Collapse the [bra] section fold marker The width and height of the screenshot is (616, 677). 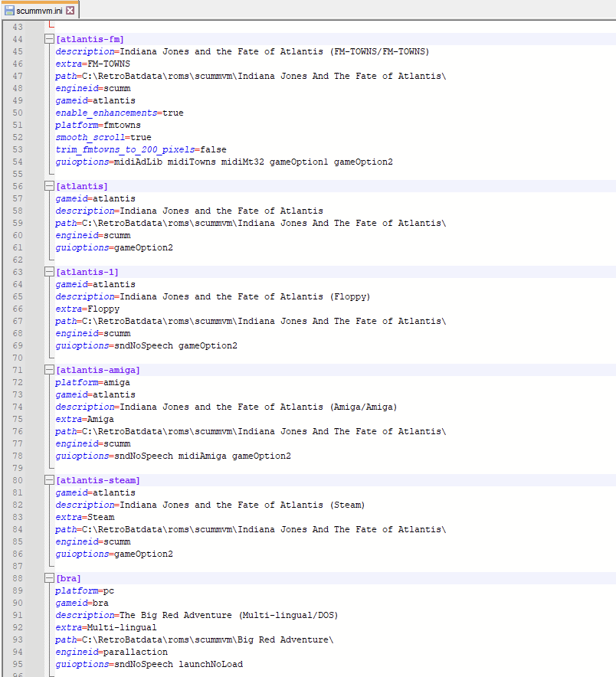click(51, 578)
